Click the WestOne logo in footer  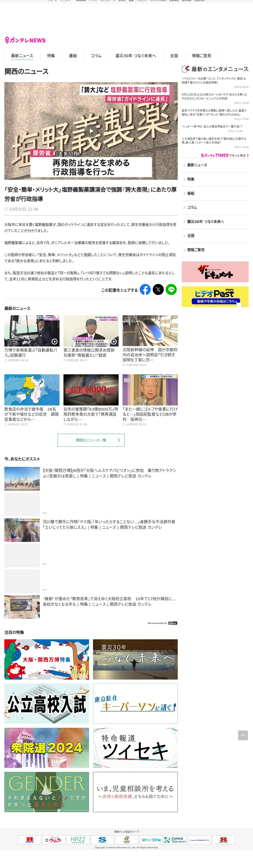[x=151, y=840]
